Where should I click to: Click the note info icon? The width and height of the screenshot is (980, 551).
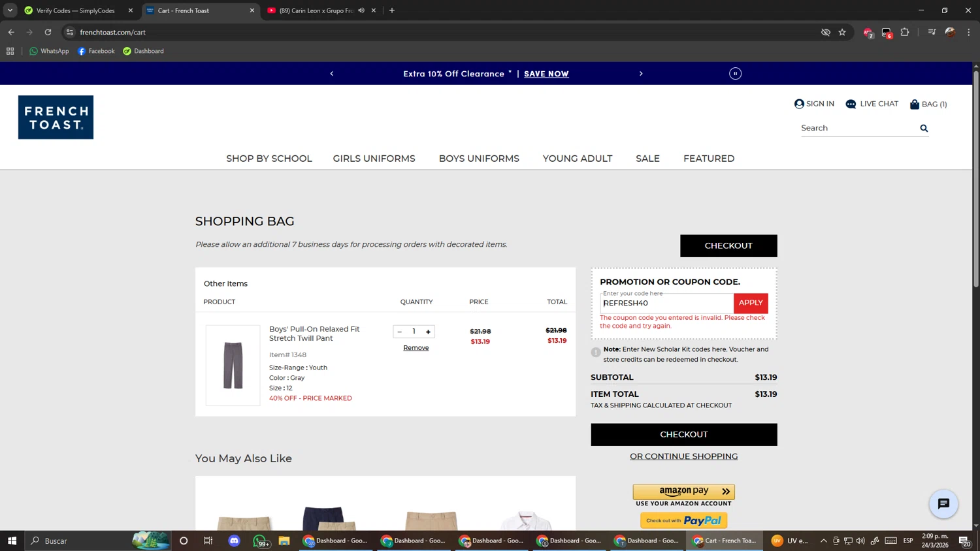click(596, 353)
